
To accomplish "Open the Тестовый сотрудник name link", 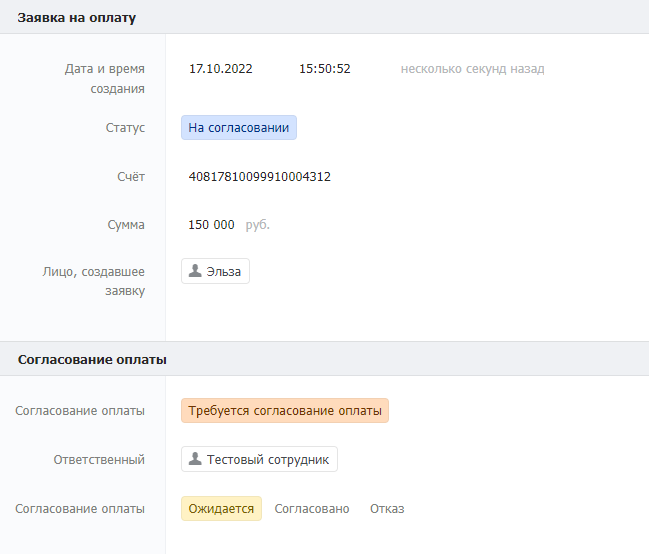I will point(268,459).
